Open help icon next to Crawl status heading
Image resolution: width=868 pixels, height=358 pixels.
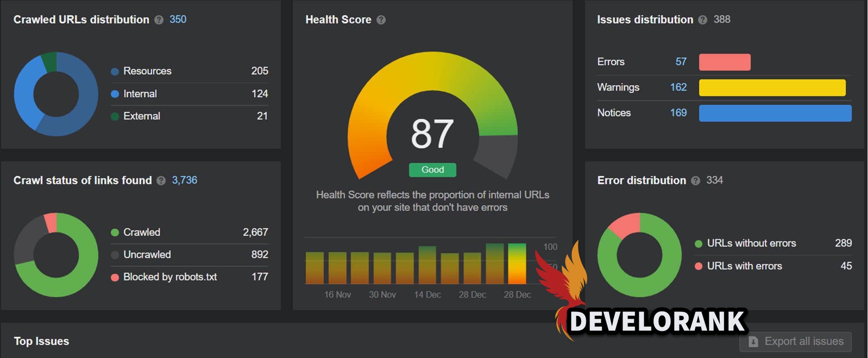[x=161, y=181]
